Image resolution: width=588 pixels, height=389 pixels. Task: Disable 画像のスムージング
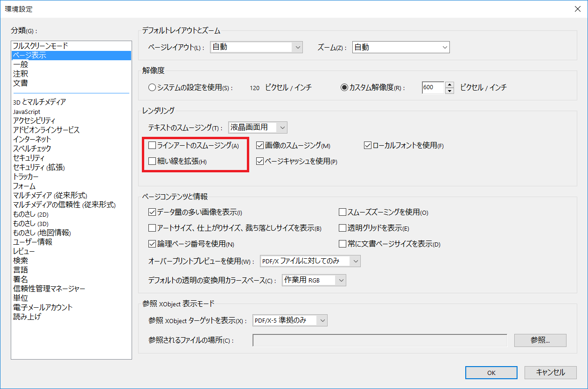(259, 145)
